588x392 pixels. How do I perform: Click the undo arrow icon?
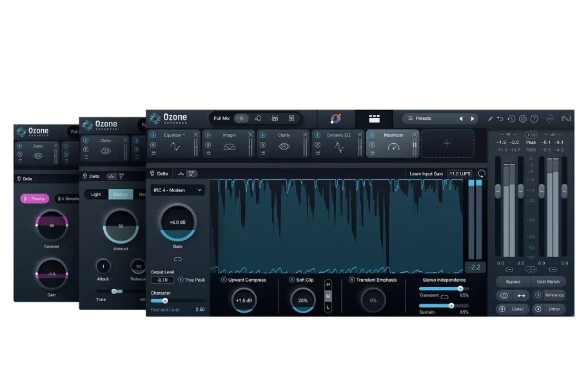tap(500, 119)
